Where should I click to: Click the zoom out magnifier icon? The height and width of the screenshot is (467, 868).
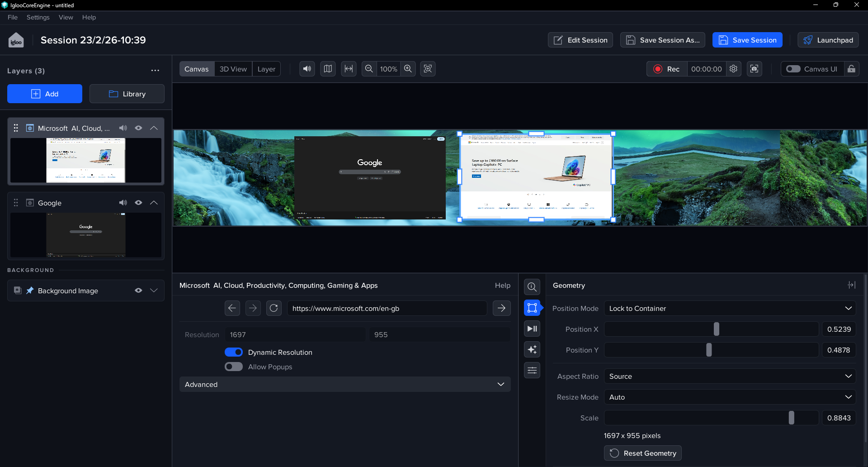point(369,69)
